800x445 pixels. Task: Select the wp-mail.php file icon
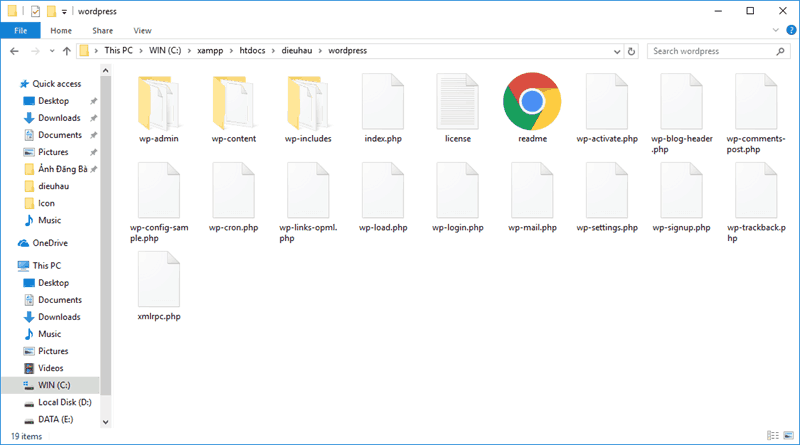click(532, 190)
